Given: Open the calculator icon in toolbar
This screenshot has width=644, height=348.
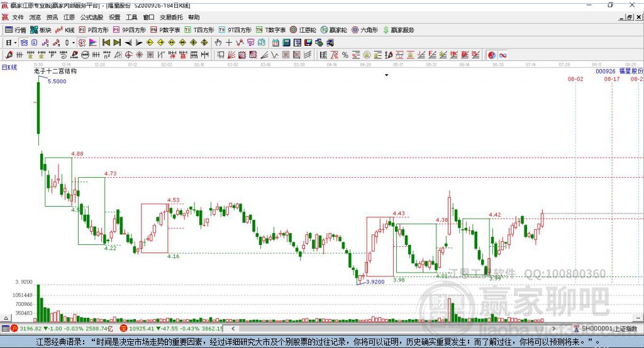Looking at the screenshot, I should (x=286, y=43).
